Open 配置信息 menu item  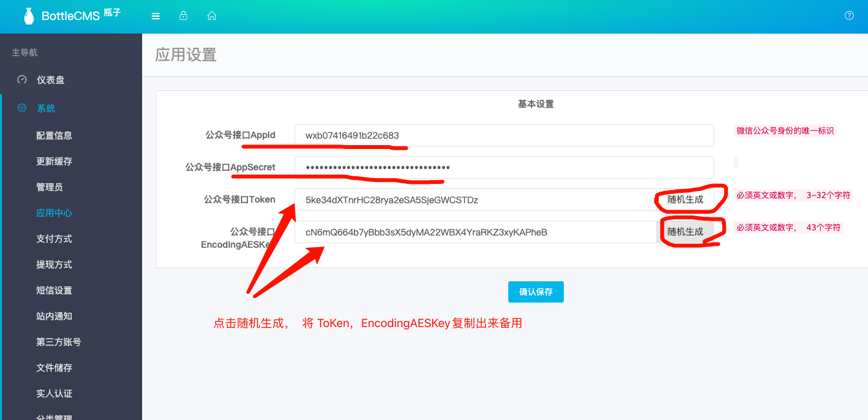click(x=54, y=135)
